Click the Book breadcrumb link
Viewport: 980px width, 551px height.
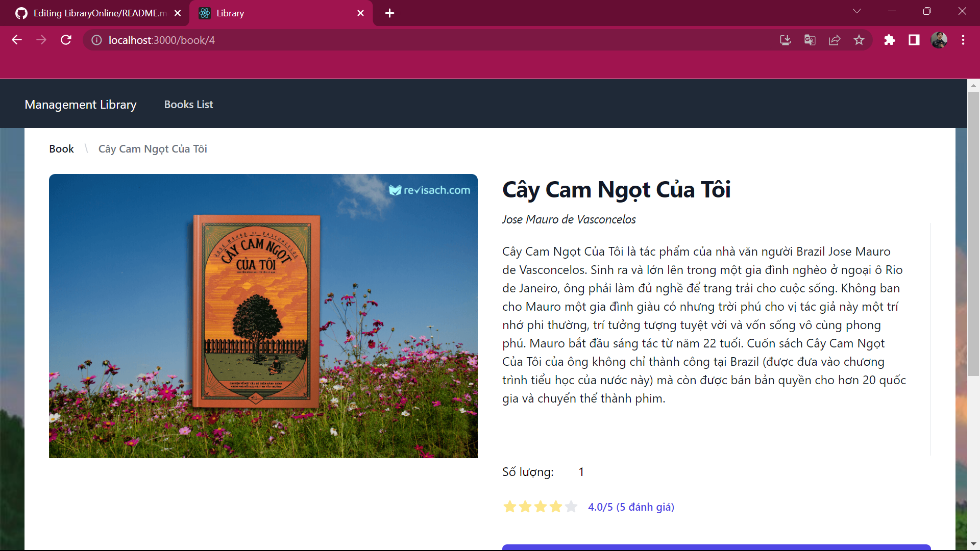tap(61, 149)
